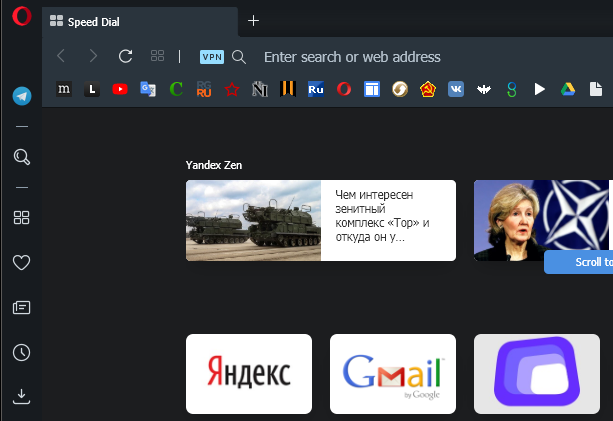Open the green 'C' bookmark
This screenshot has width=613, height=421.
(x=176, y=90)
